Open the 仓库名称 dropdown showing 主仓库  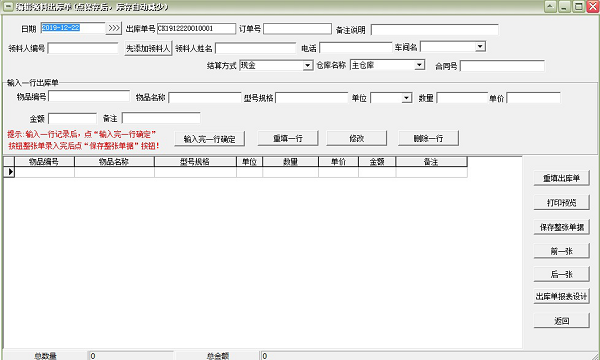click(419, 65)
